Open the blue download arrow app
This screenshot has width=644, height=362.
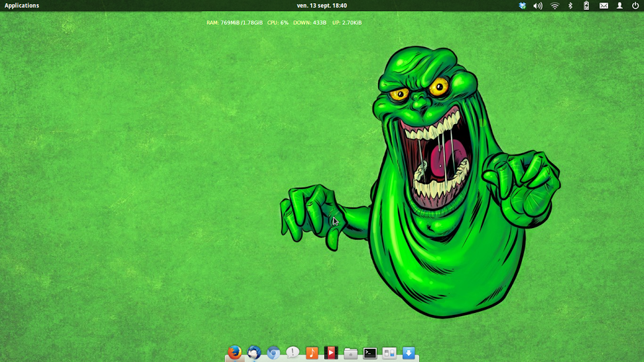pyautogui.click(x=409, y=353)
